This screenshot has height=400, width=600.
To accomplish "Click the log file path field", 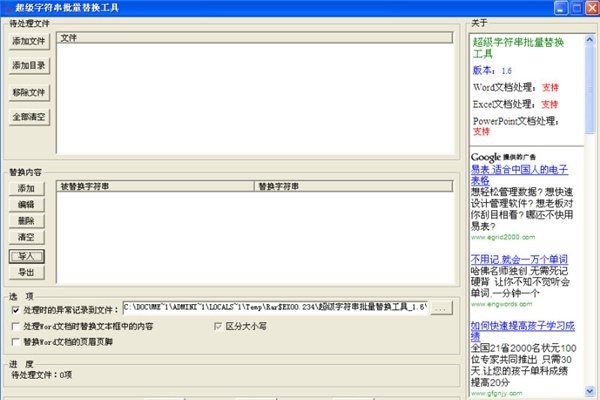I will [275, 307].
